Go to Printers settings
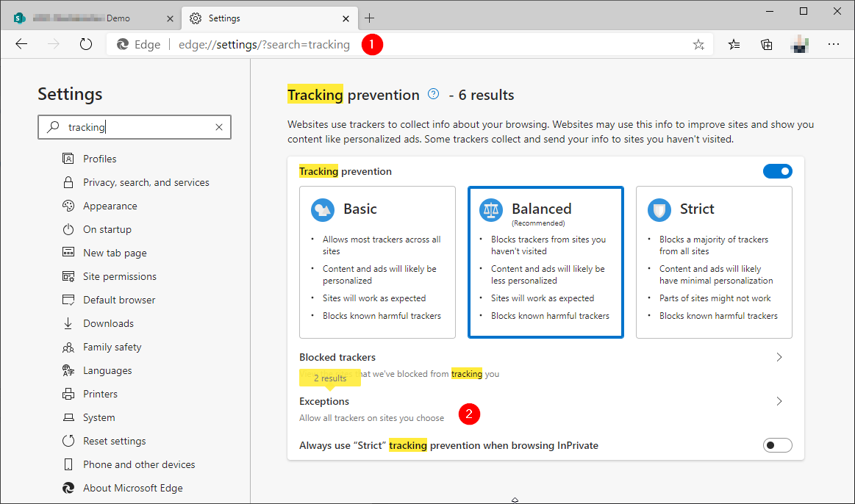This screenshot has width=855, height=504. coord(100,393)
